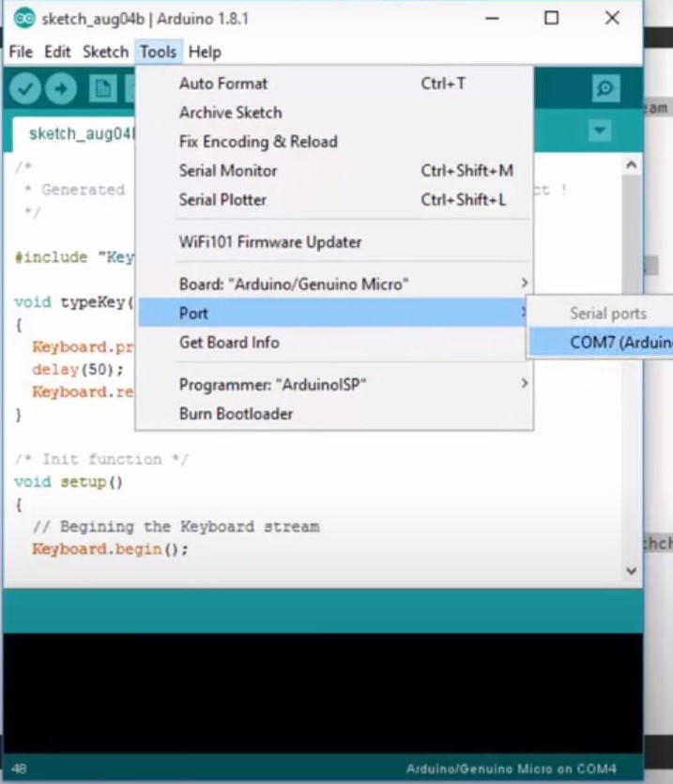Select Fix Encoding & Reload
Screen dimensions: 673x784
pyautogui.click(x=334, y=142)
